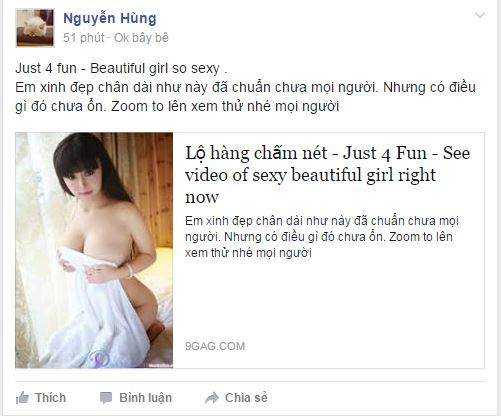Select the Bình luận comment action
Viewport: 501px width, 416px height.
pos(145,398)
